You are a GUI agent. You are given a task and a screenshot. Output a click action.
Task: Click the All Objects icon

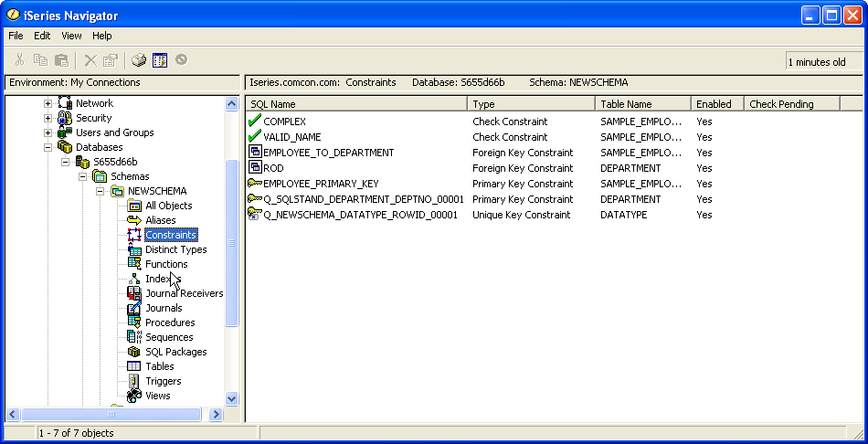click(x=134, y=206)
